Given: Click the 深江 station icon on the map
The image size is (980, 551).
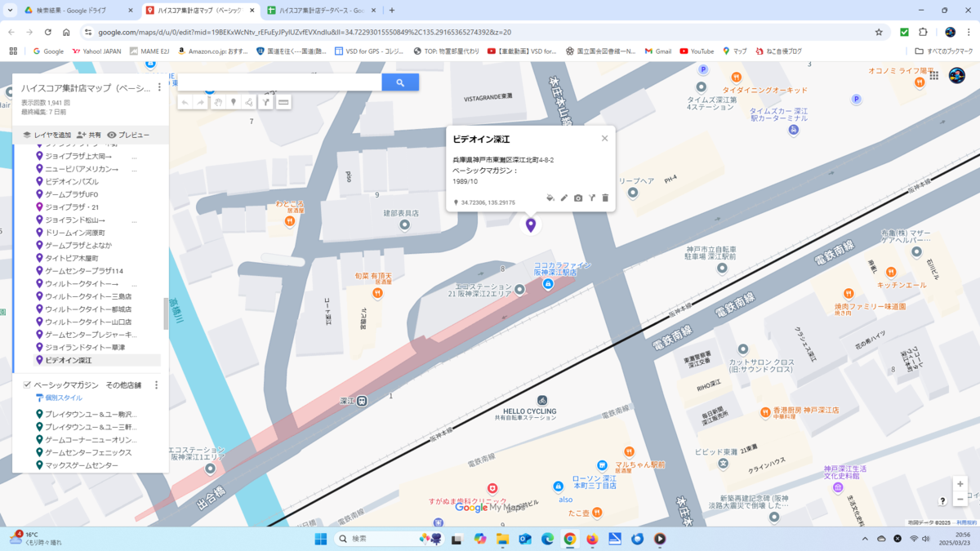Looking at the screenshot, I should 362,401.
